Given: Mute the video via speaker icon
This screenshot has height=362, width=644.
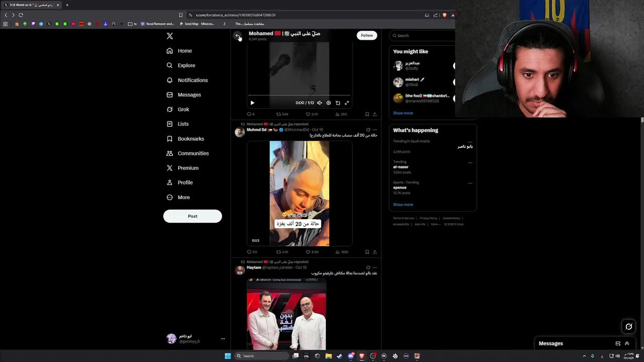Looking at the screenshot, I should click(x=319, y=103).
